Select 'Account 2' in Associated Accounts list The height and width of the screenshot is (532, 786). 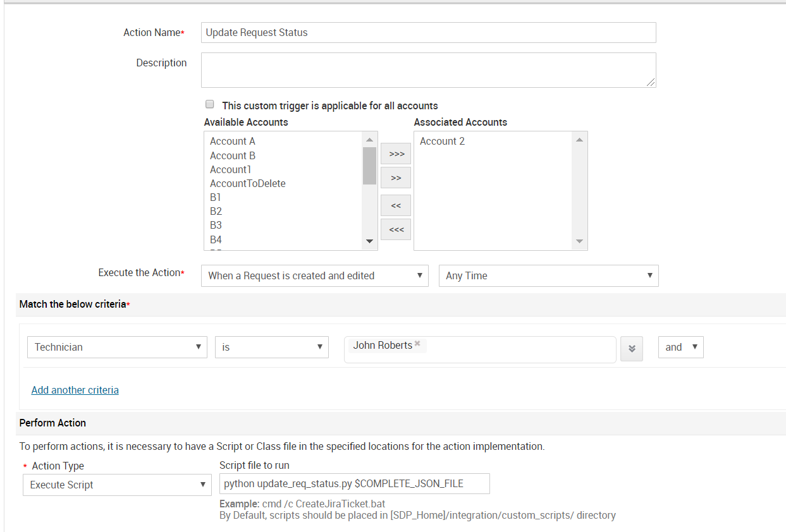(441, 141)
